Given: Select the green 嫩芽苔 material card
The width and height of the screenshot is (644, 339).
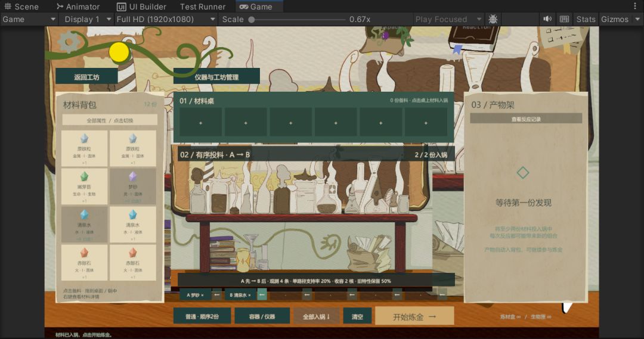Looking at the screenshot, I should [x=84, y=186].
